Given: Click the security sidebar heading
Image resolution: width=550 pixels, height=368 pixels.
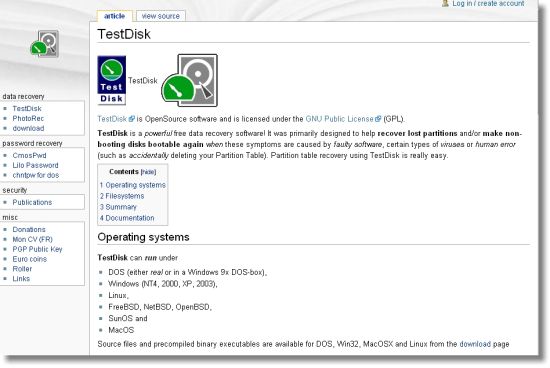Looking at the screenshot, I should (15, 190).
